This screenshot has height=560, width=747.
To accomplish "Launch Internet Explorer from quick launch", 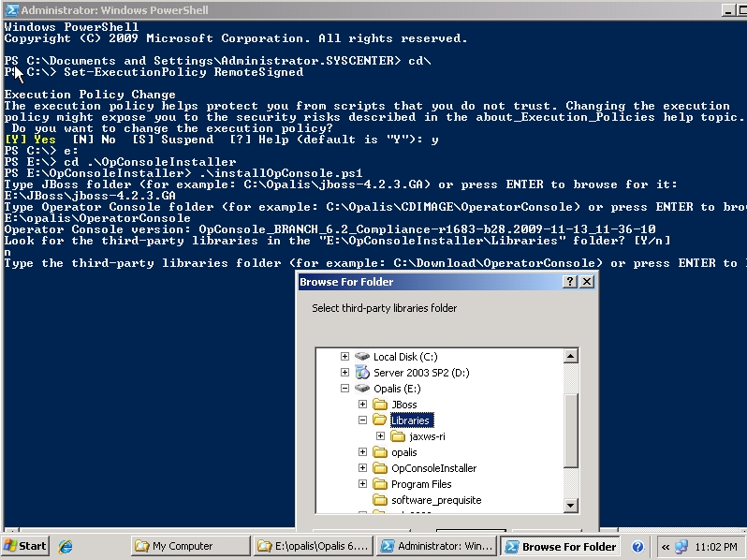I will [66, 546].
